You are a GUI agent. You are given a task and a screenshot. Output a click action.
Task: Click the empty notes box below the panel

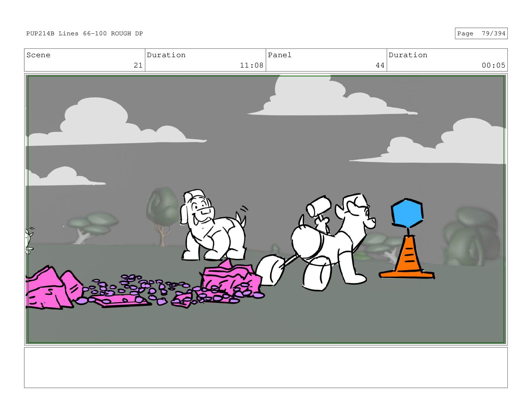coord(266,368)
